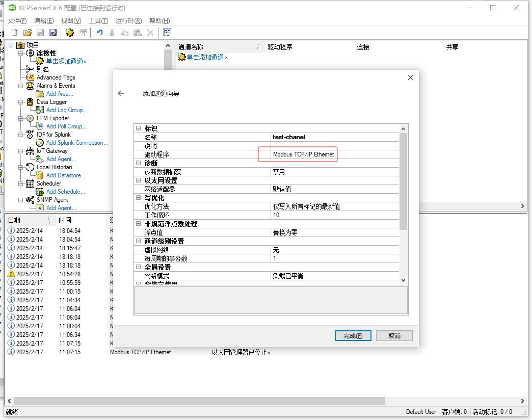
Task: Collapse the 标识 property group
Action: coord(139,128)
